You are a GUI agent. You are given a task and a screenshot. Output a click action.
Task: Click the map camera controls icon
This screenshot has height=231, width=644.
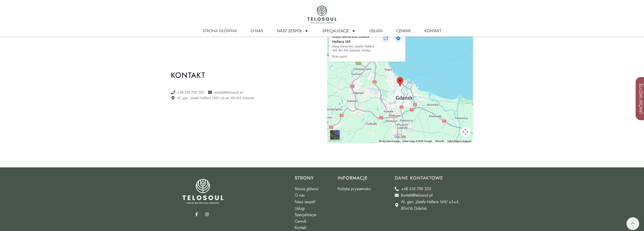tap(465, 132)
